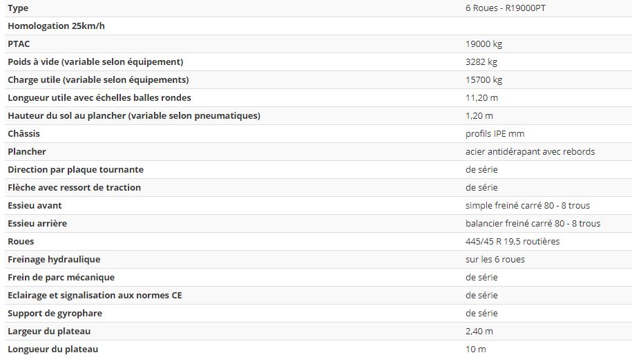The height and width of the screenshot is (364, 632).
Task: Click the 'Direction par plaque tournante' label
Action: tap(76, 170)
